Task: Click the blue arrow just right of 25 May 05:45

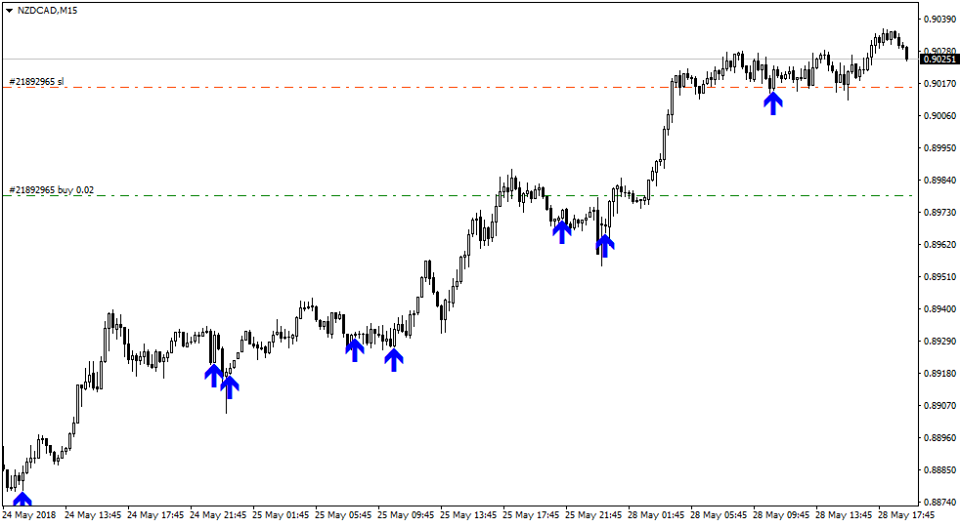Action: pyautogui.click(x=394, y=359)
